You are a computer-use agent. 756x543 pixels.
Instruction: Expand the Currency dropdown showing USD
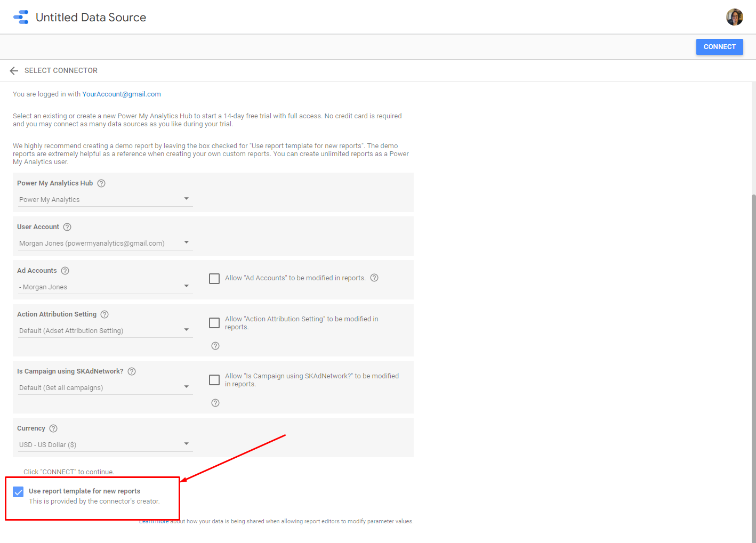coord(104,444)
